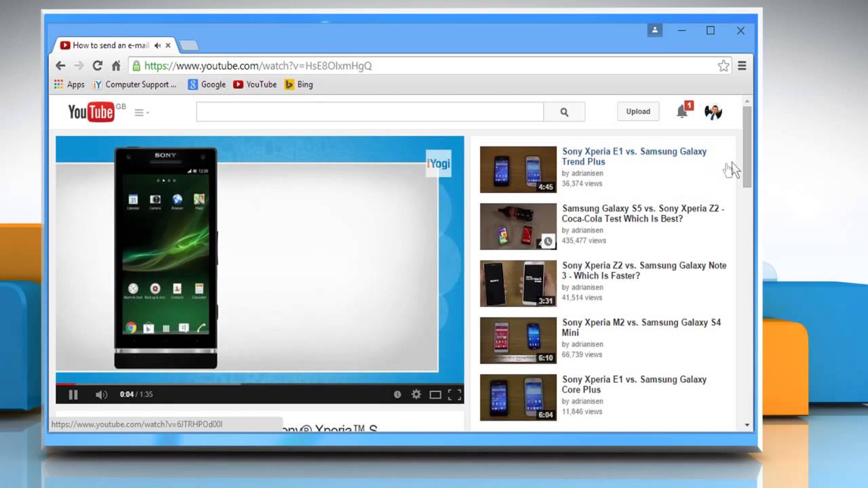The width and height of the screenshot is (868, 488).
Task: Click the '11,846 views' text
Action: pos(582,411)
